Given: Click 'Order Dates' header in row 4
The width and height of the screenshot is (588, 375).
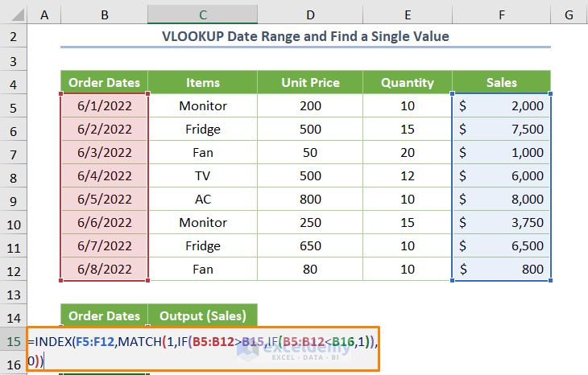Looking at the screenshot, I should (104, 82).
